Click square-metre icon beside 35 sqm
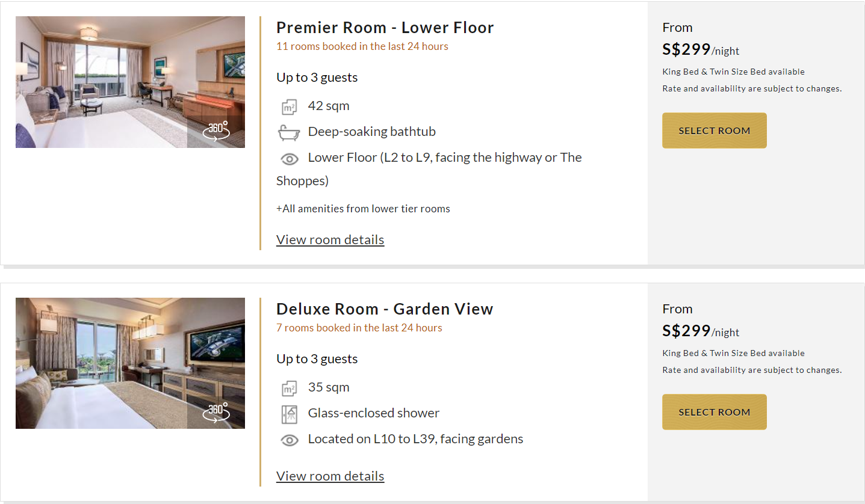This screenshot has width=865, height=504. tap(290, 389)
